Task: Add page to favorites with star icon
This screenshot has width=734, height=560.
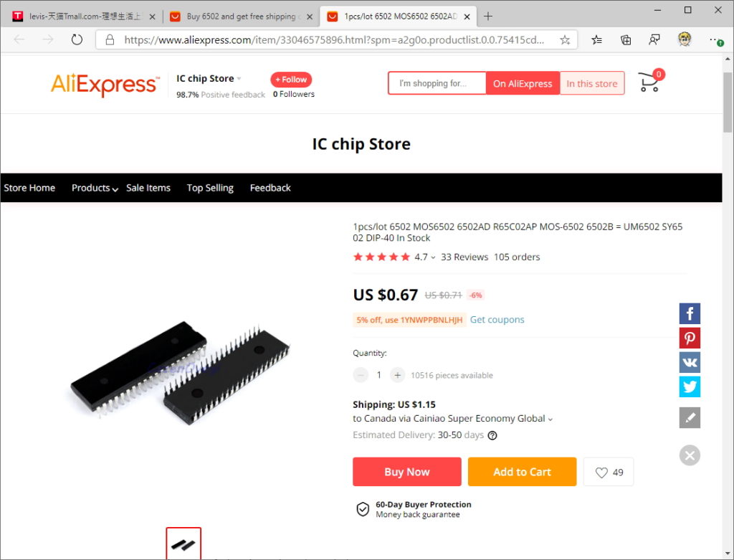Action: (x=565, y=40)
